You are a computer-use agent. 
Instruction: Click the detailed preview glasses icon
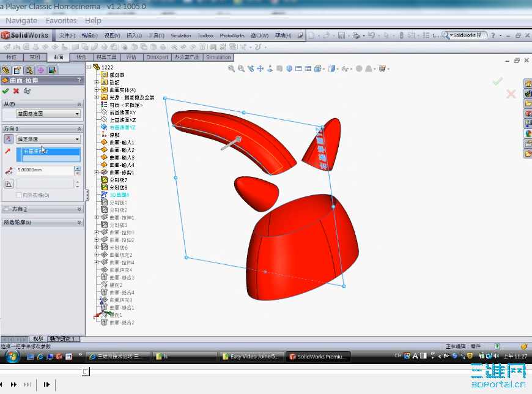coord(27,91)
